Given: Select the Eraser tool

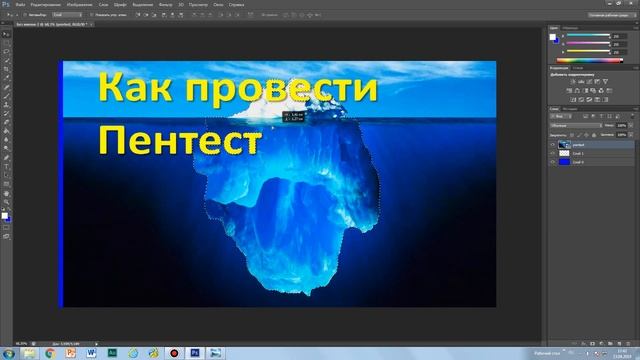Looking at the screenshot, I should 6,122.
